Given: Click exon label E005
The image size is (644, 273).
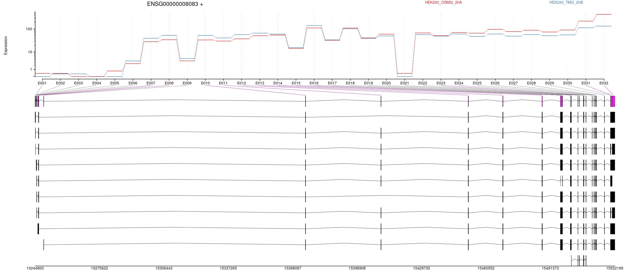Looking at the screenshot, I should pyautogui.click(x=115, y=83).
